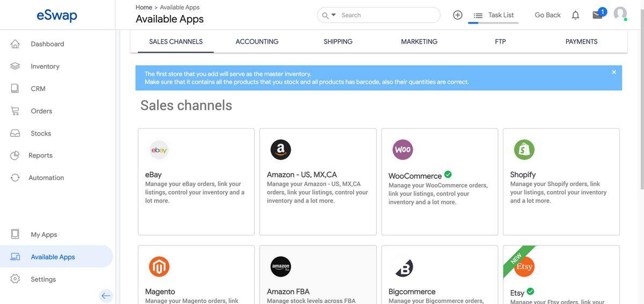Open the user avatar menu

click(x=620, y=14)
